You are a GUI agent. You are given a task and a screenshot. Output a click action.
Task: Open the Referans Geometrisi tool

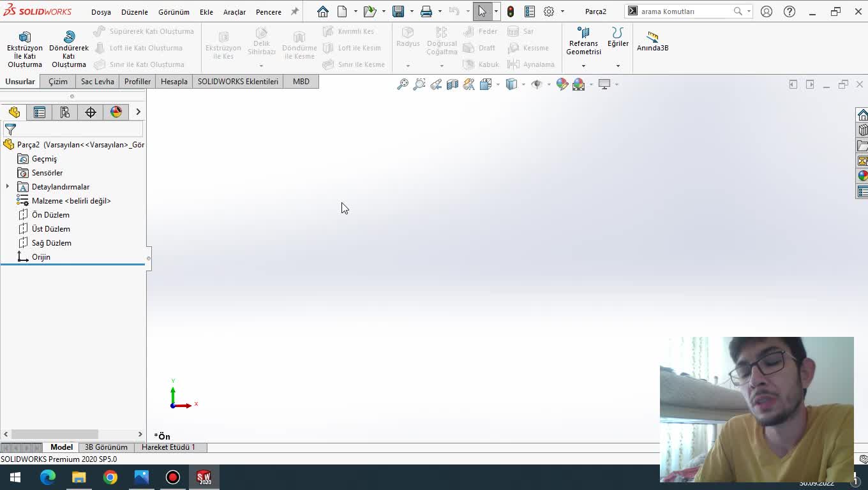(x=583, y=41)
